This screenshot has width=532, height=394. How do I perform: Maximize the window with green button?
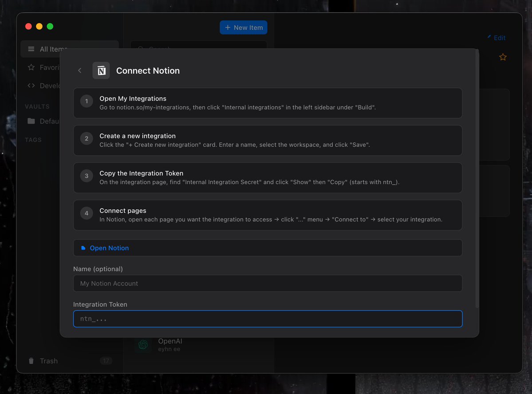(x=50, y=27)
